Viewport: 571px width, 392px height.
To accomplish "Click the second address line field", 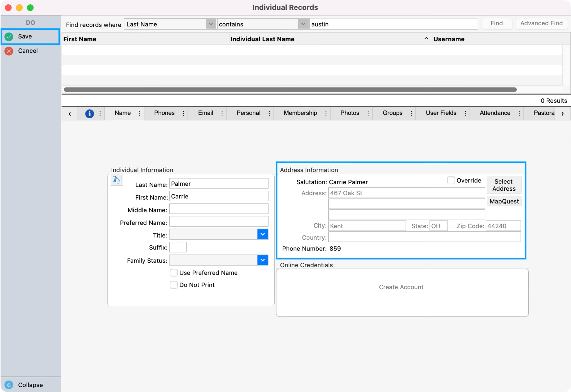I will point(406,204).
